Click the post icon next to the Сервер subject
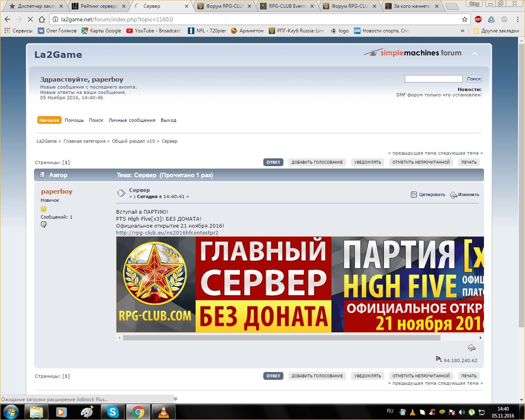This screenshot has height=420, width=525. pyautogui.click(x=121, y=193)
